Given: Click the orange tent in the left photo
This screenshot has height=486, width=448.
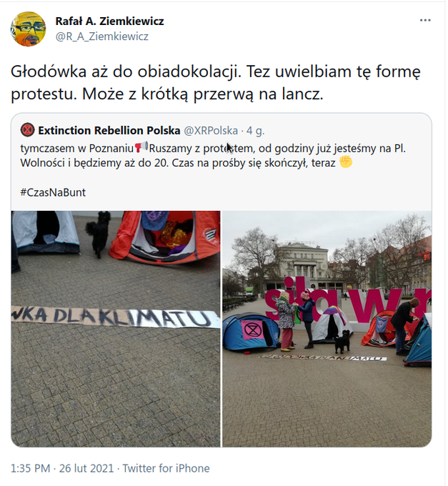Looking at the screenshot, I should (166, 238).
